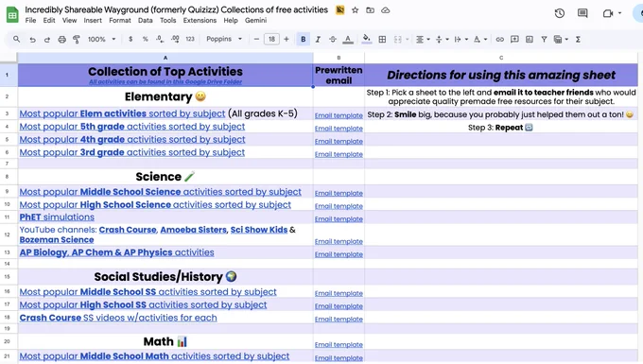Open Middle School Math activities link

click(x=154, y=356)
